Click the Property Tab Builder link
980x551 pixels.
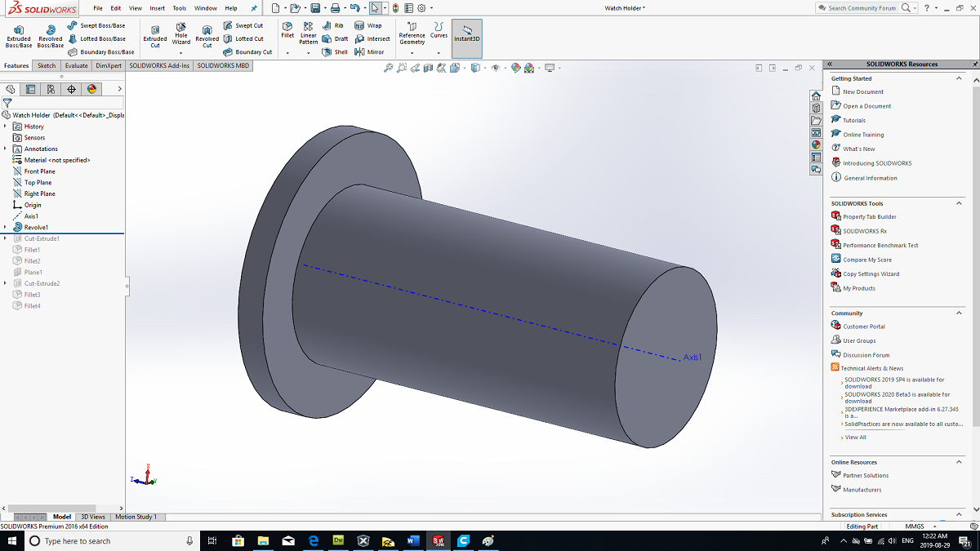tap(870, 217)
